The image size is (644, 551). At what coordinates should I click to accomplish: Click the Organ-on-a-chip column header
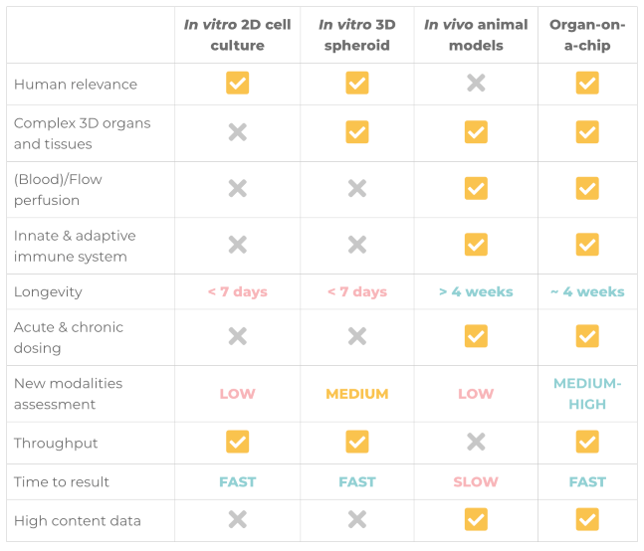587,35
